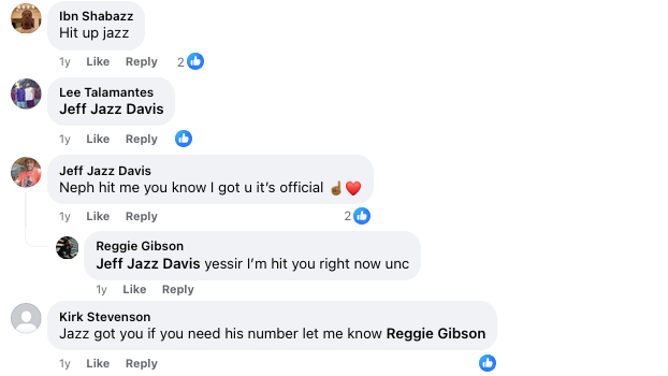Open Ibn Shabazz's profile picture
The image size is (668, 376).
[x=26, y=18]
